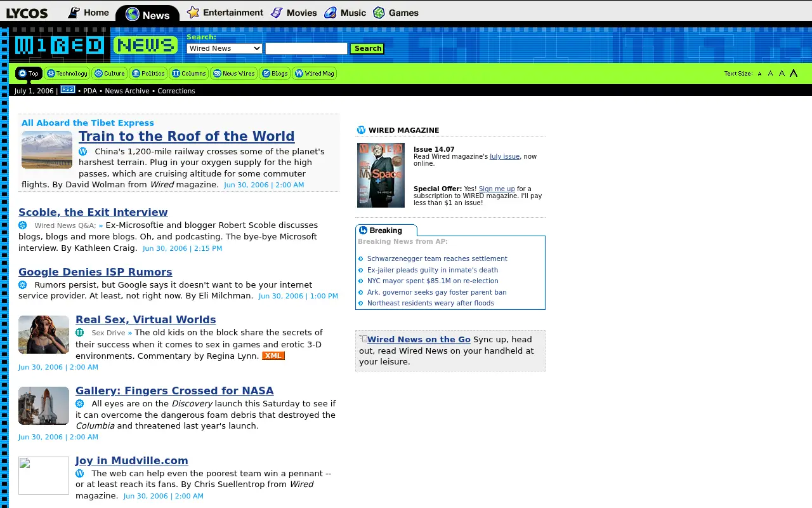Click the Wired logo
This screenshot has width=812, height=508.
[60, 45]
